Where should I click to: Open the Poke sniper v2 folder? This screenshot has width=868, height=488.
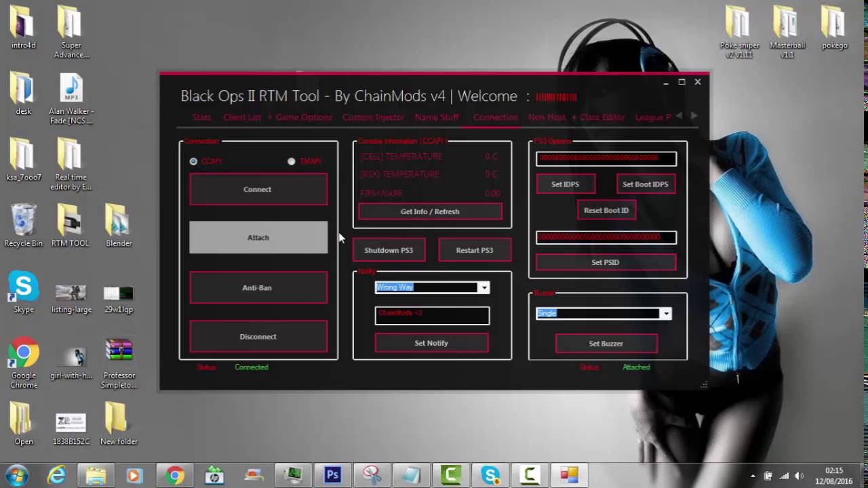coord(739,32)
